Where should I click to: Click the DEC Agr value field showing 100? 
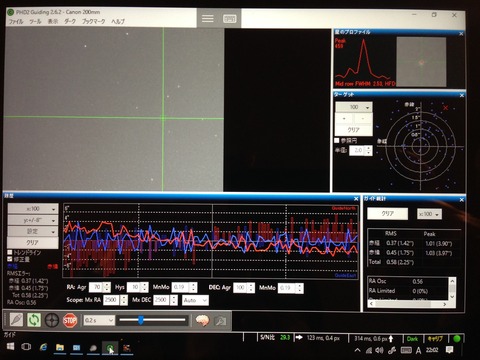pos(240,287)
